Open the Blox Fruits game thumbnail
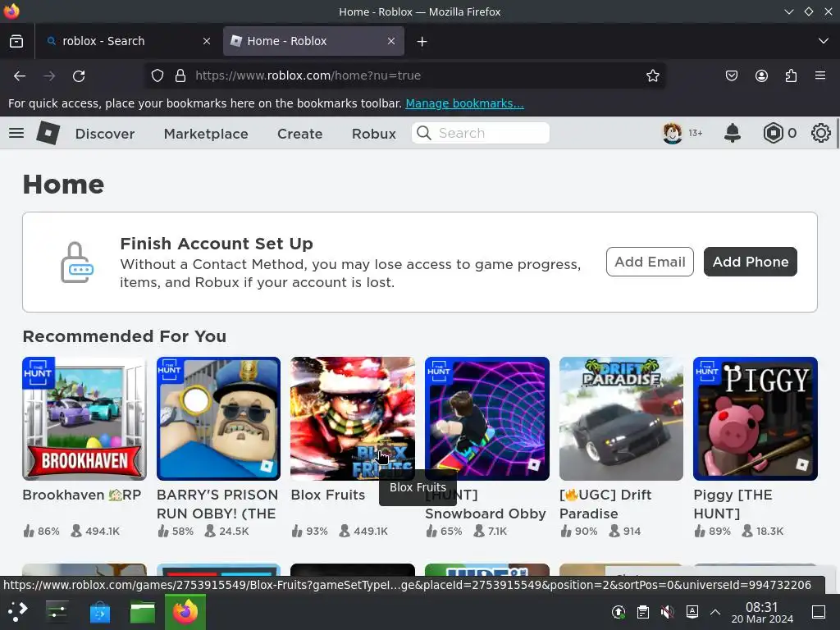 tap(353, 418)
